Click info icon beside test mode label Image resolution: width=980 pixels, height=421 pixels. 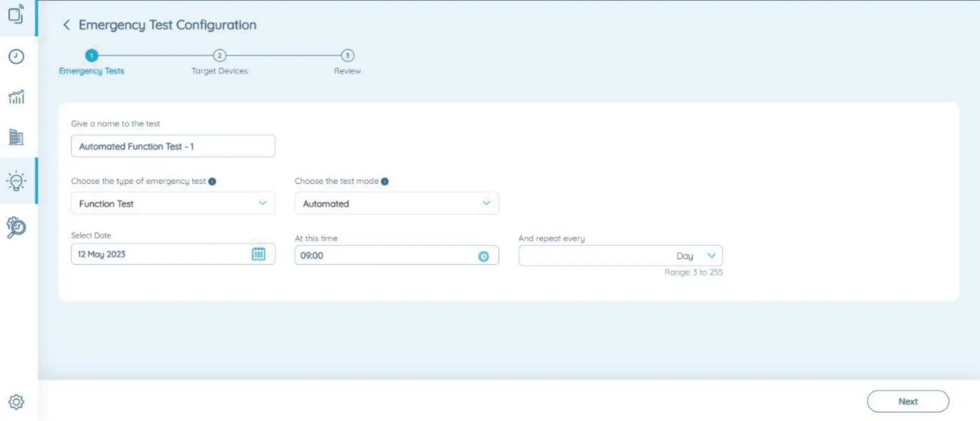click(384, 181)
